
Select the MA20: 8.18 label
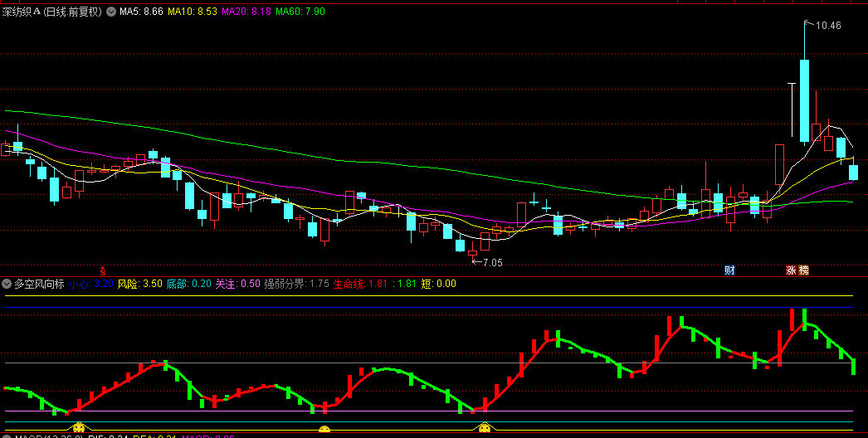tap(246, 12)
